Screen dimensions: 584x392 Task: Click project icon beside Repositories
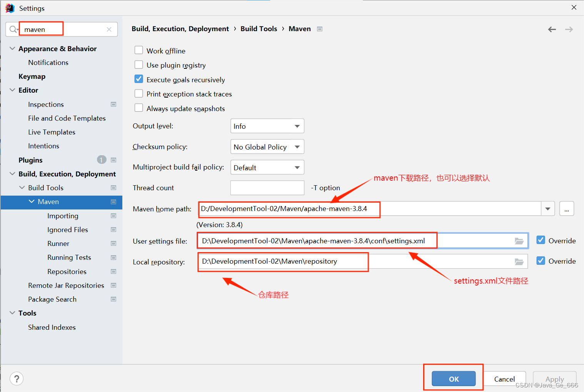point(113,271)
